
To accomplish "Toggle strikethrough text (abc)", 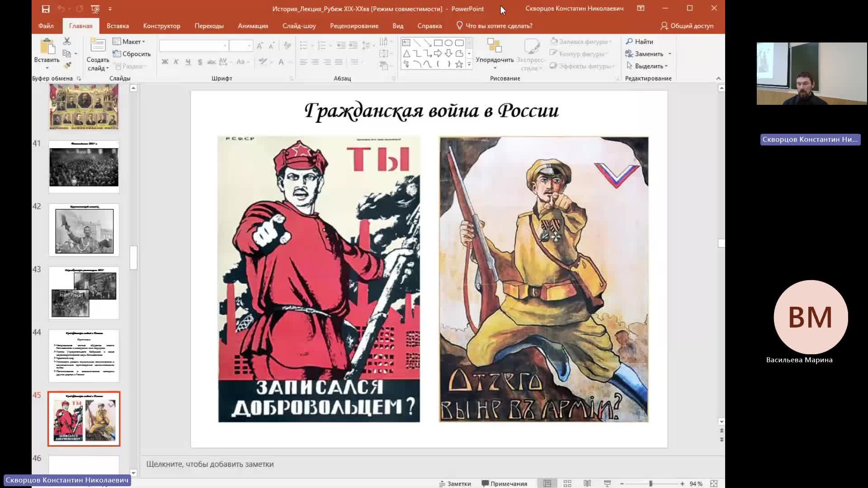I will click(x=211, y=62).
